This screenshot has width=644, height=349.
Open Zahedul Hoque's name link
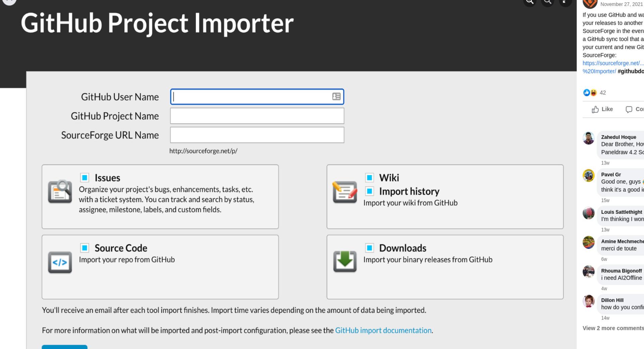pos(619,137)
